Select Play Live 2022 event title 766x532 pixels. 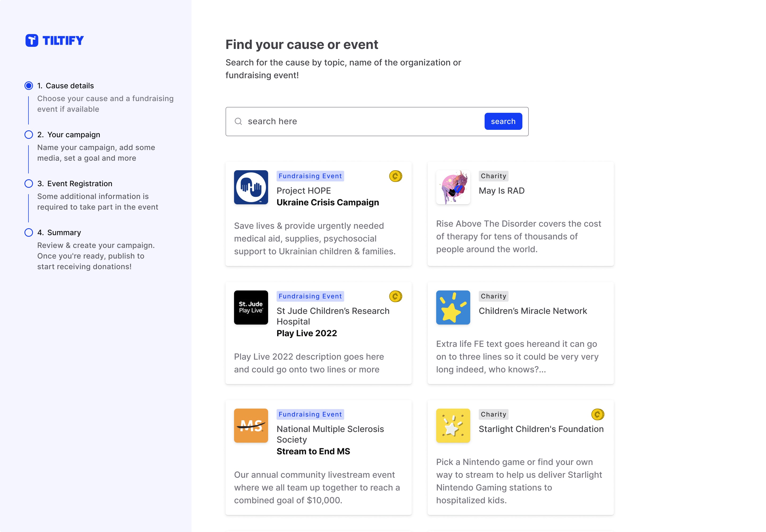tap(307, 333)
